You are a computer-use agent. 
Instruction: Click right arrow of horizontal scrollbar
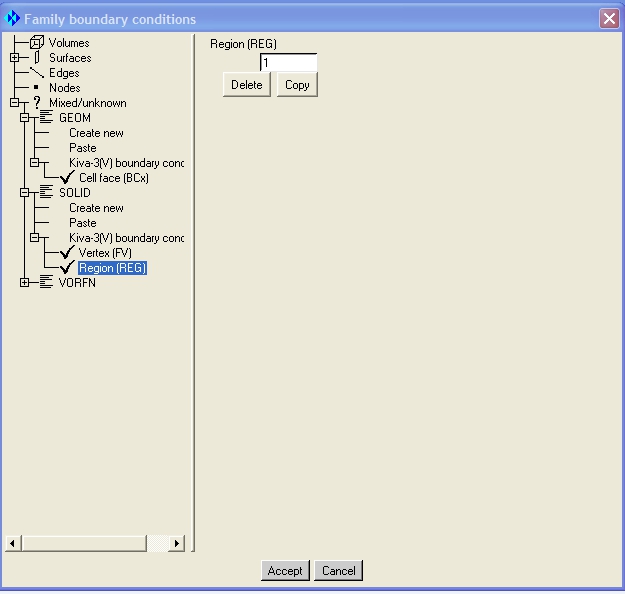[x=177, y=543]
